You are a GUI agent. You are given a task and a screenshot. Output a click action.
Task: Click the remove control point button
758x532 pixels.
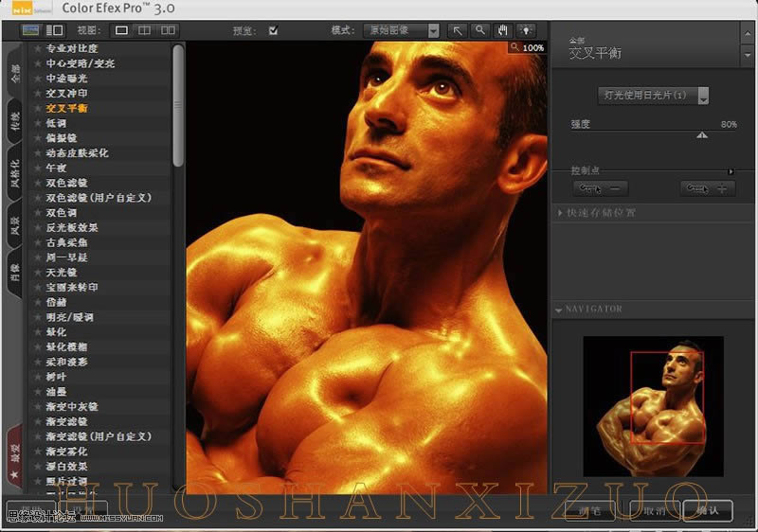[601, 188]
